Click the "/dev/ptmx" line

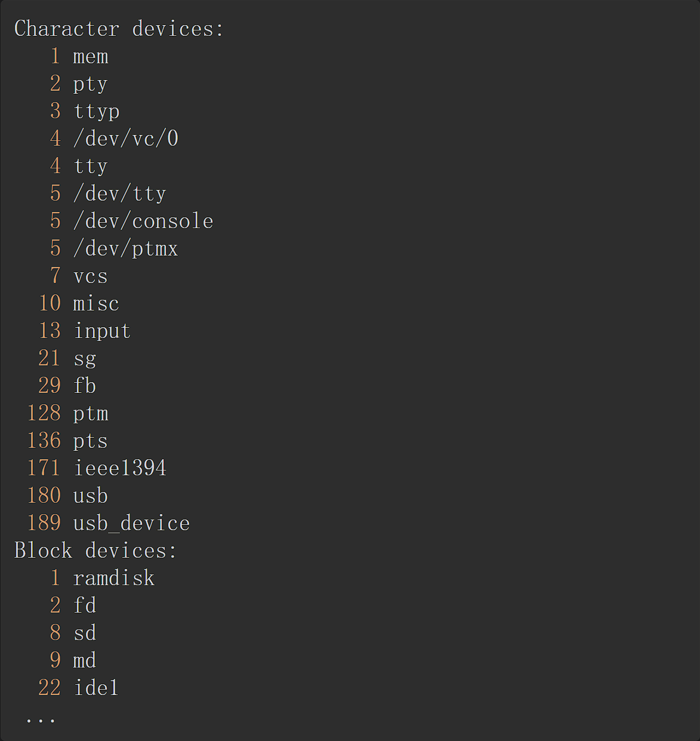125,248
